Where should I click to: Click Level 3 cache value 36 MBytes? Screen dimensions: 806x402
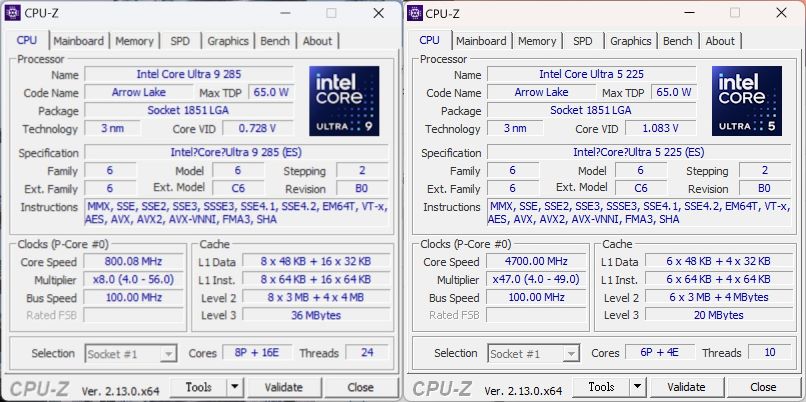[x=316, y=315]
